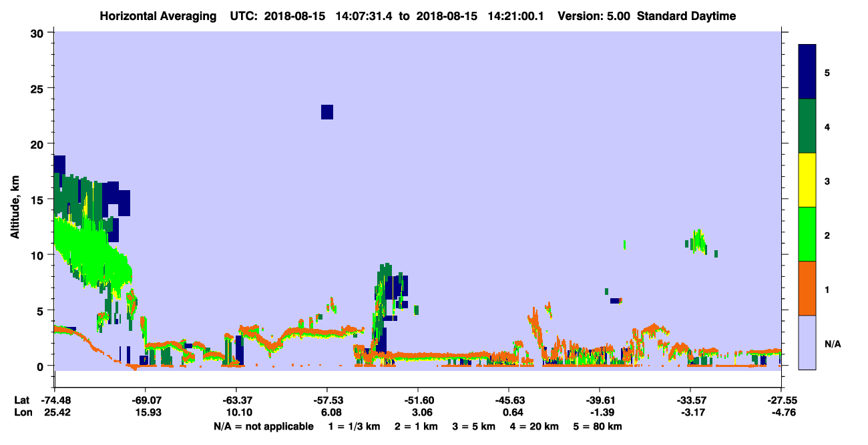Click the longitude value 15.93
The image size is (868, 445).
pos(146,413)
